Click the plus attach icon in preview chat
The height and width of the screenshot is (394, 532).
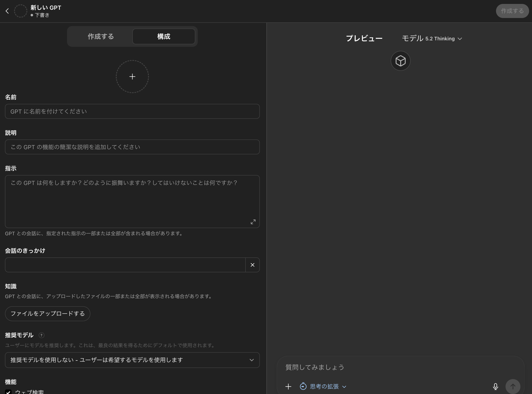click(288, 386)
